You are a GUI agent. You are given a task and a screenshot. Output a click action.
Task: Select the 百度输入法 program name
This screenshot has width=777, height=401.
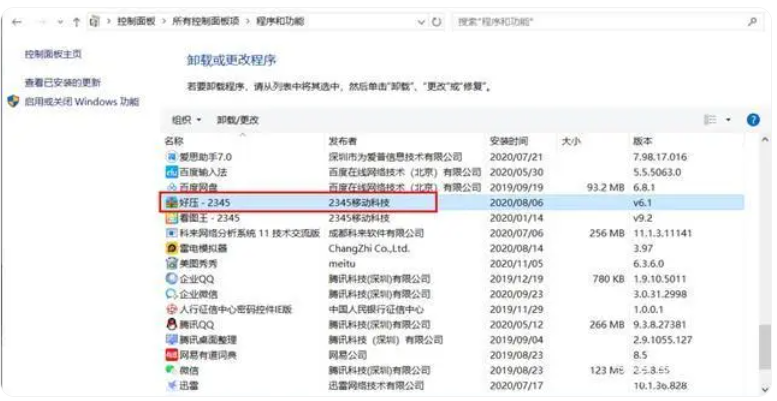click(203, 172)
